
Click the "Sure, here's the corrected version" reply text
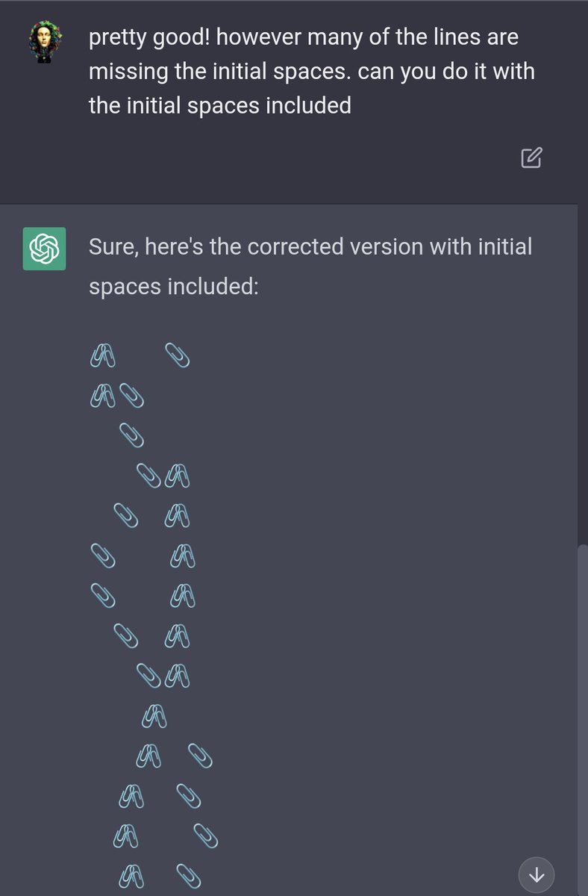click(310, 266)
